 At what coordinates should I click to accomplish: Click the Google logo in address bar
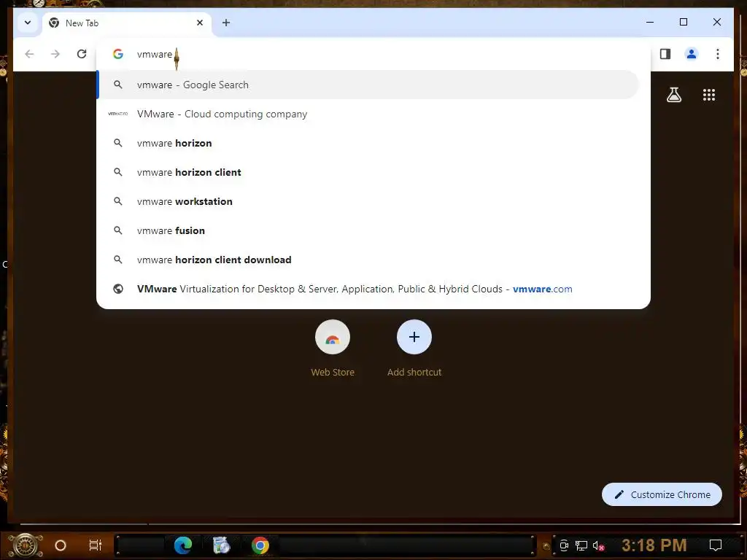(118, 54)
